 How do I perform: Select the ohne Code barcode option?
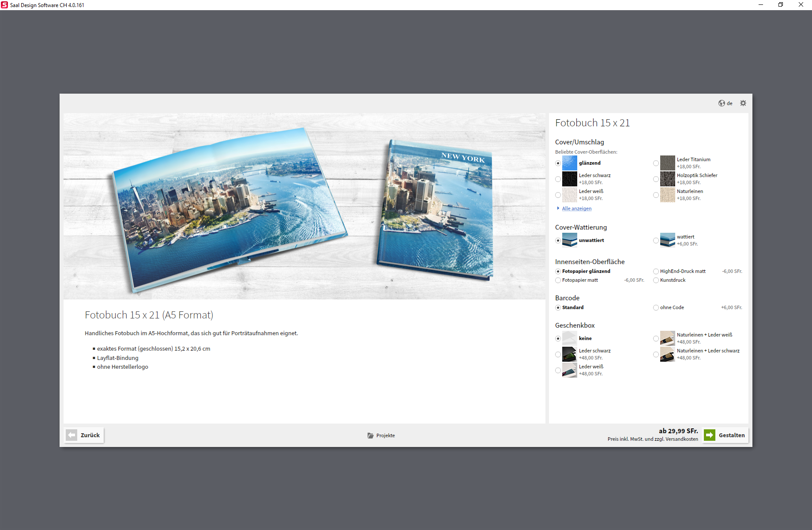tap(656, 307)
